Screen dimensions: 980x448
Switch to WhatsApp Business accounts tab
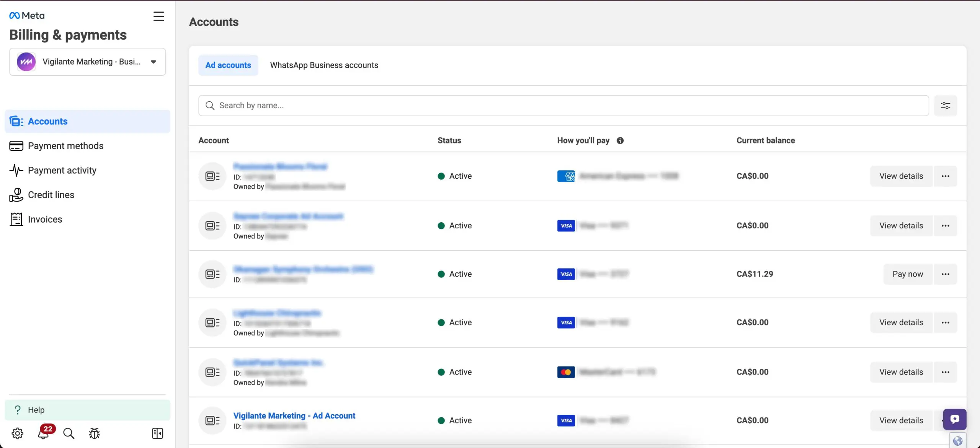(x=324, y=65)
